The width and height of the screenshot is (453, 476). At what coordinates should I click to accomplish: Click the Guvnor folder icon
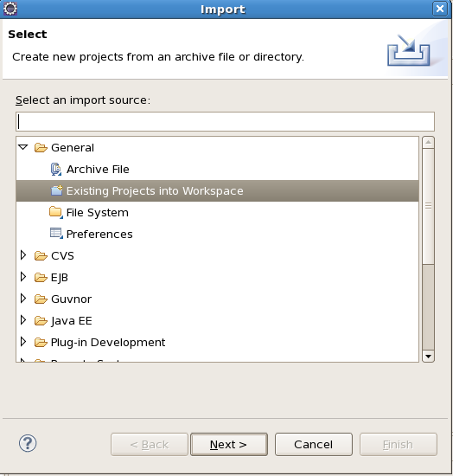tap(41, 299)
